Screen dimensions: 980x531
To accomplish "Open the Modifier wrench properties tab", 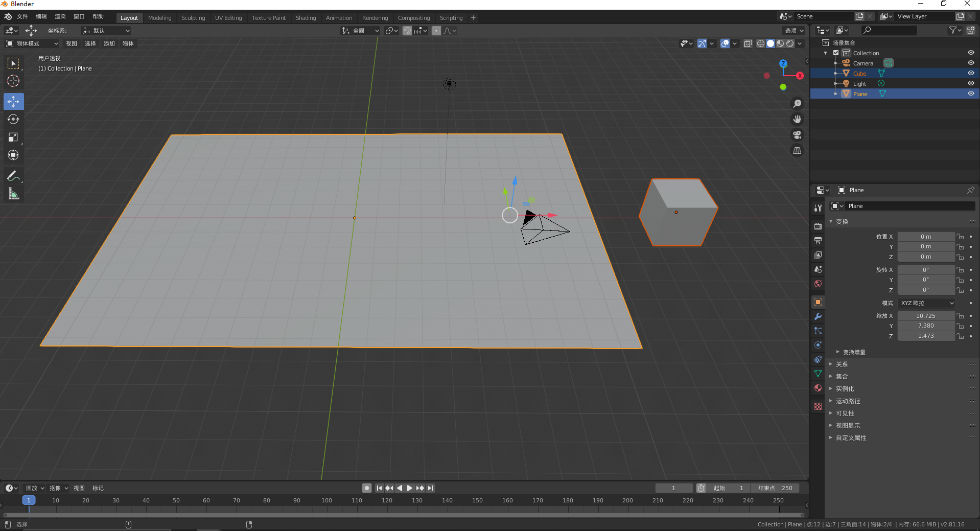I will pos(818,316).
